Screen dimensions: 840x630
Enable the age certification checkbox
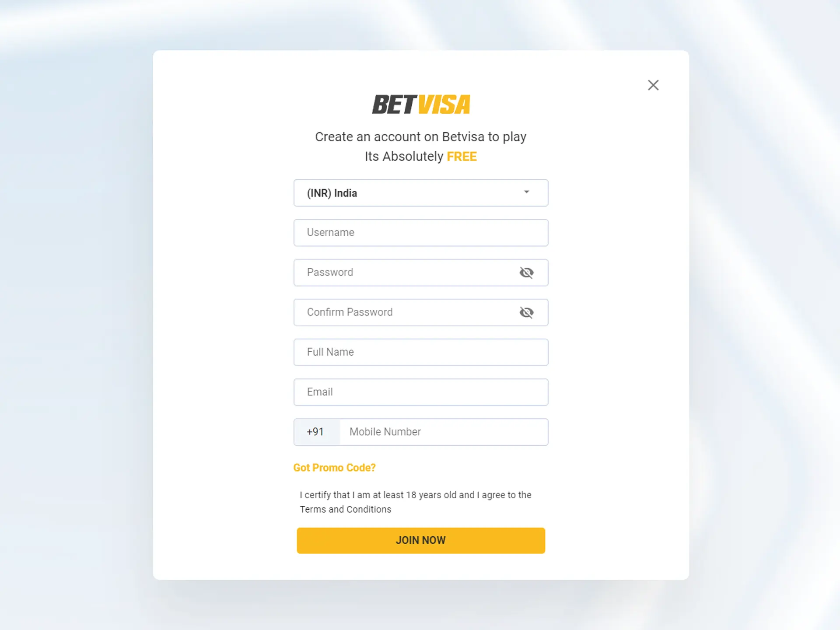pyautogui.click(x=296, y=494)
